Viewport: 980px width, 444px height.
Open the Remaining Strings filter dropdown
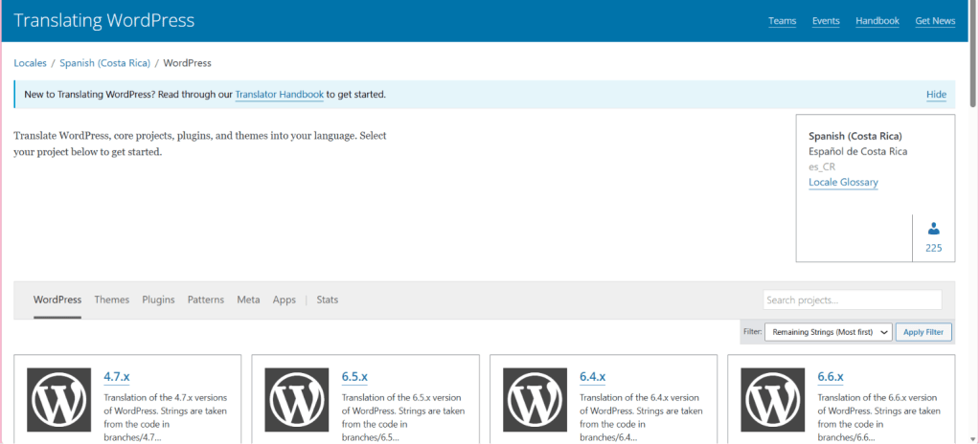828,332
